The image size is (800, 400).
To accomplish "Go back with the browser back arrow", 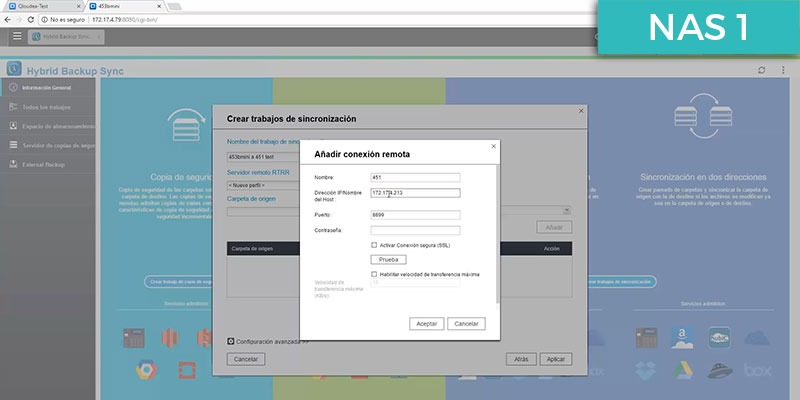I will (7, 19).
